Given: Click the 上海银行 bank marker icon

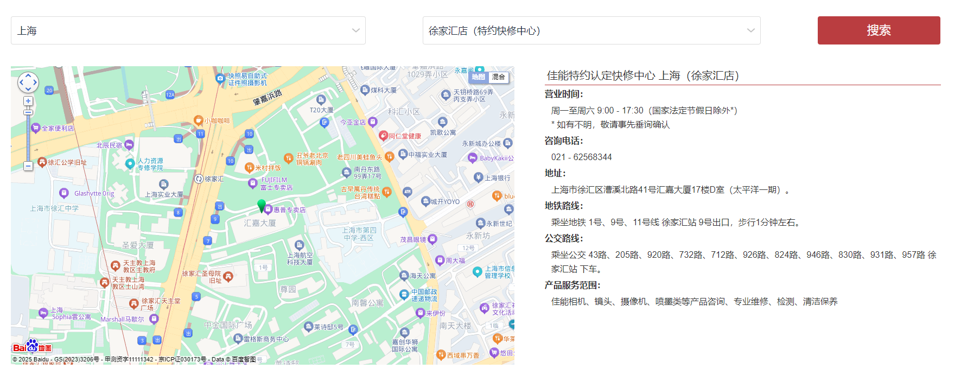Looking at the screenshot, I should click(x=478, y=177).
